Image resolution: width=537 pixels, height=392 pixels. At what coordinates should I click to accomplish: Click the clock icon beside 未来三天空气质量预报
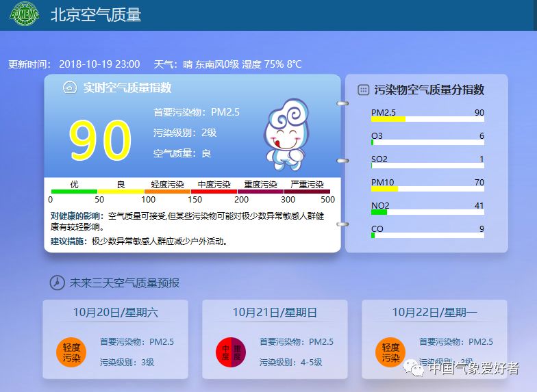[x=58, y=283]
